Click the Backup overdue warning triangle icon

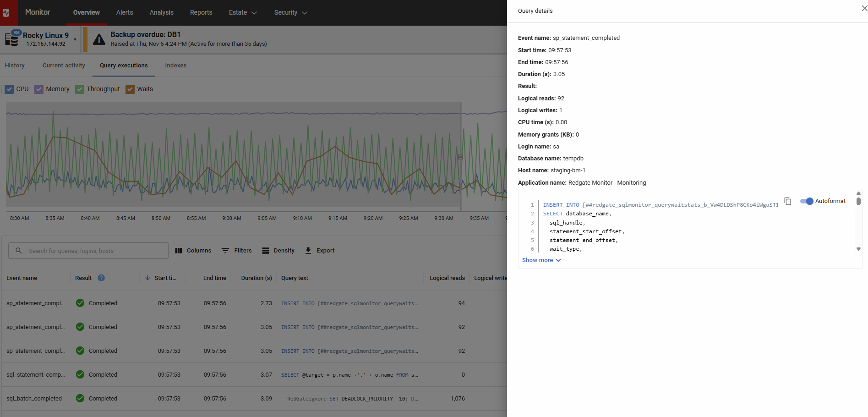click(x=99, y=39)
